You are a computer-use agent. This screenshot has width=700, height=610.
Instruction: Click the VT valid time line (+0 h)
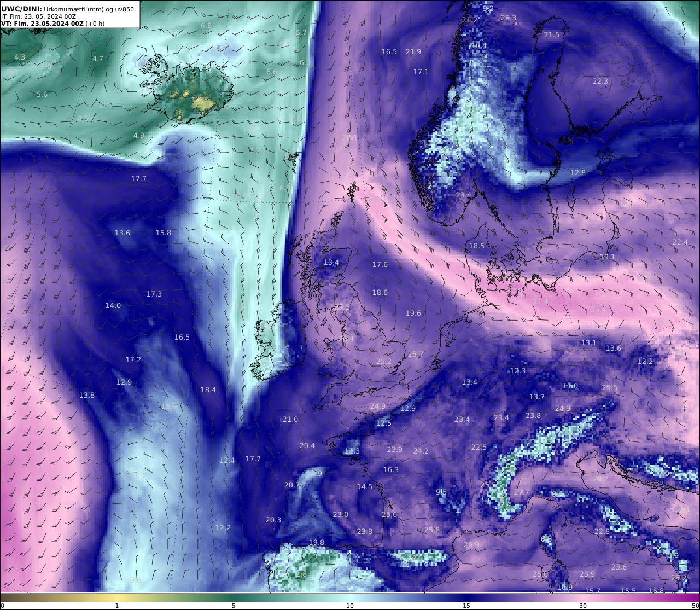tap(52, 24)
